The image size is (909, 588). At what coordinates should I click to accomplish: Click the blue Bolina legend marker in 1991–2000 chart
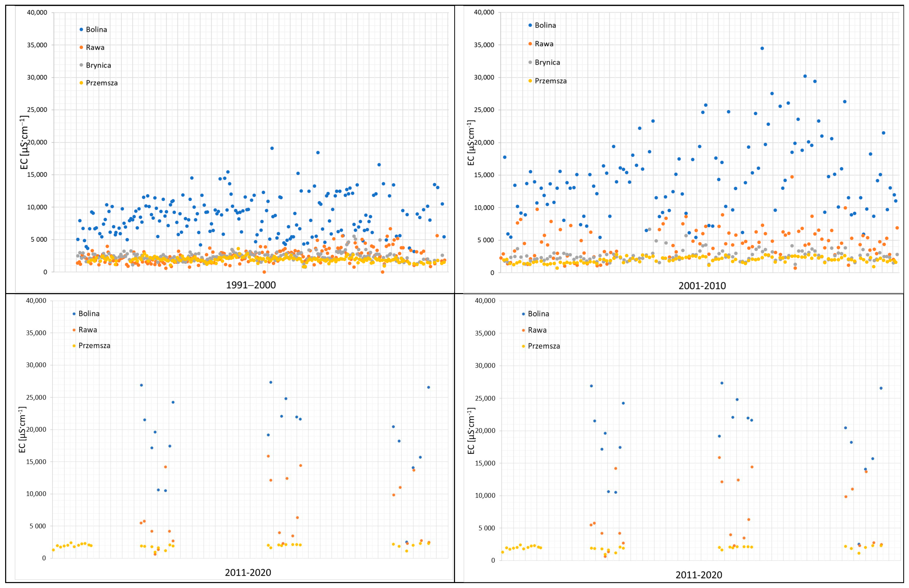(81, 29)
